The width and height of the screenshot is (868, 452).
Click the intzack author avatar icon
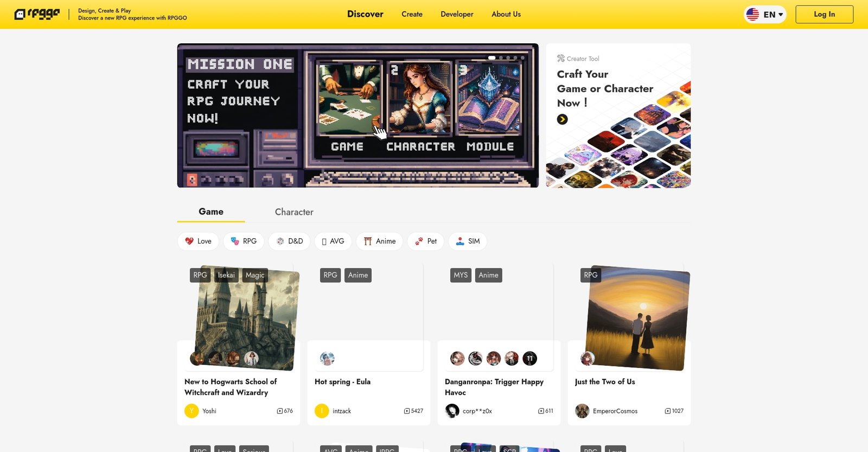point(322,411)
